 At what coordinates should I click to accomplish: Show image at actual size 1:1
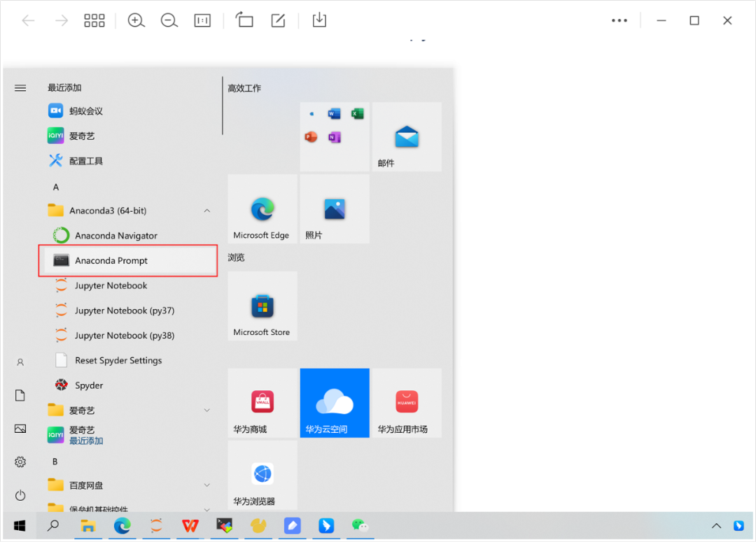[x=202, y=20]
